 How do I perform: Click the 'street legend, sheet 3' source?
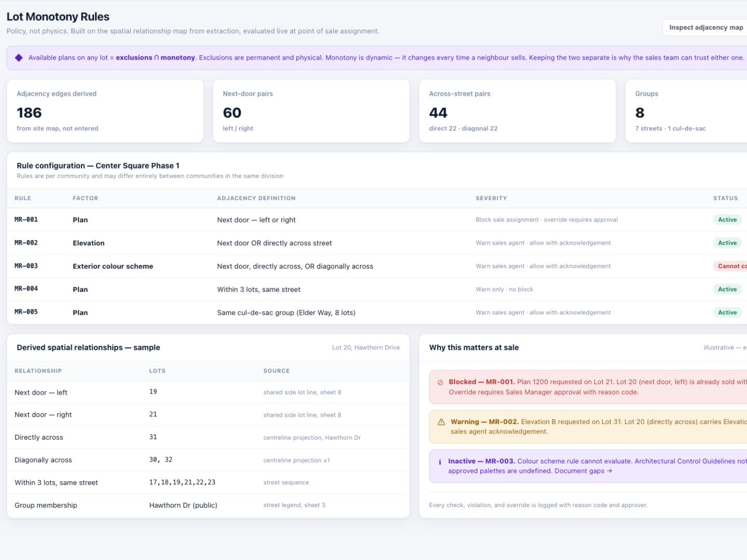[294, 505]
